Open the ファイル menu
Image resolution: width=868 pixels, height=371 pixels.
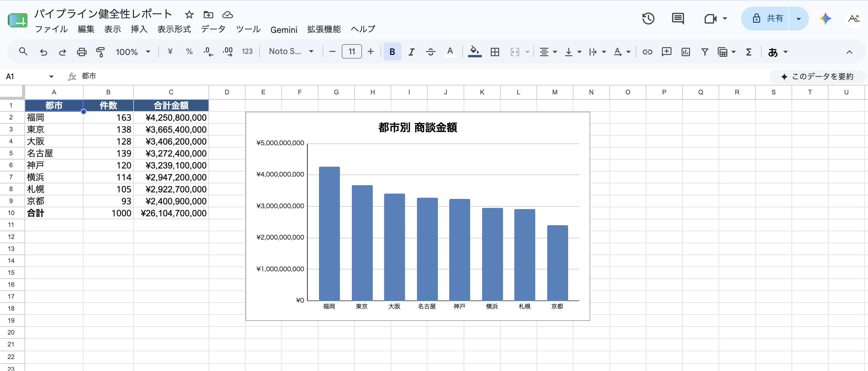tap(51, 29)
